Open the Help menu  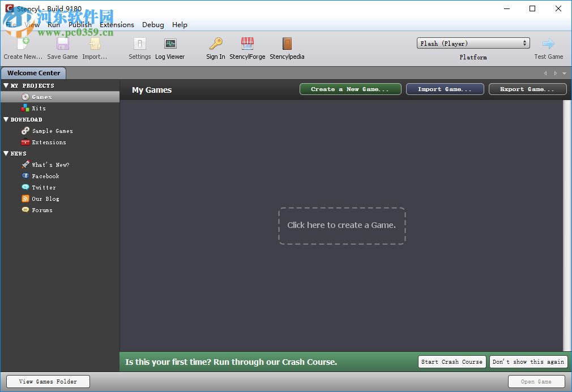(x=180, y=25)
